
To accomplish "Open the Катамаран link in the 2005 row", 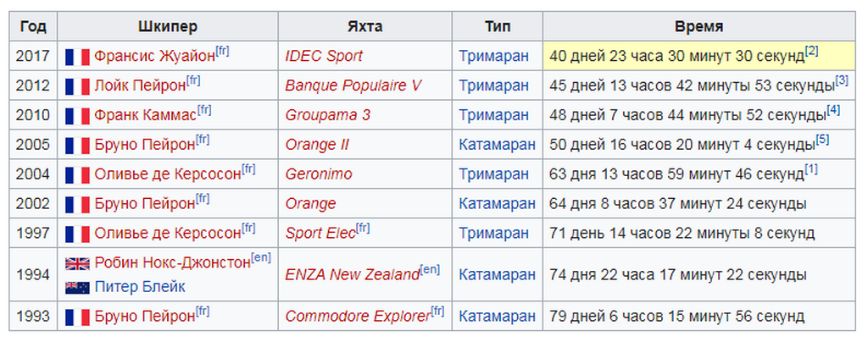I will click(x=497, y=145).
